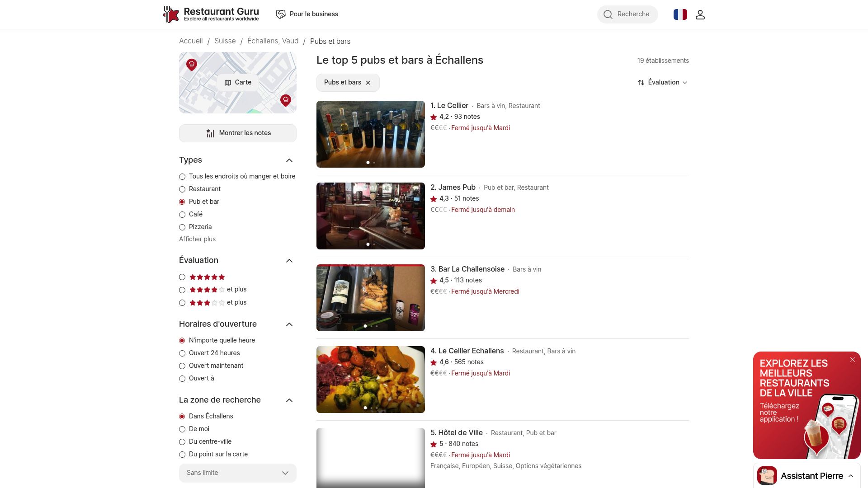868x488 pixels.
Task: Collapse the Types filter section
Action: click(289, 160)
